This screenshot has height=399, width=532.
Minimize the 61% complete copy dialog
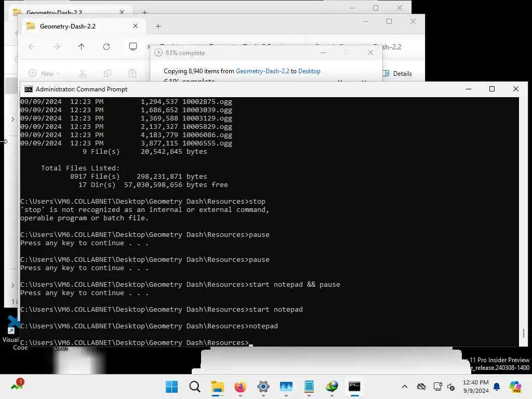click(323, 52)
